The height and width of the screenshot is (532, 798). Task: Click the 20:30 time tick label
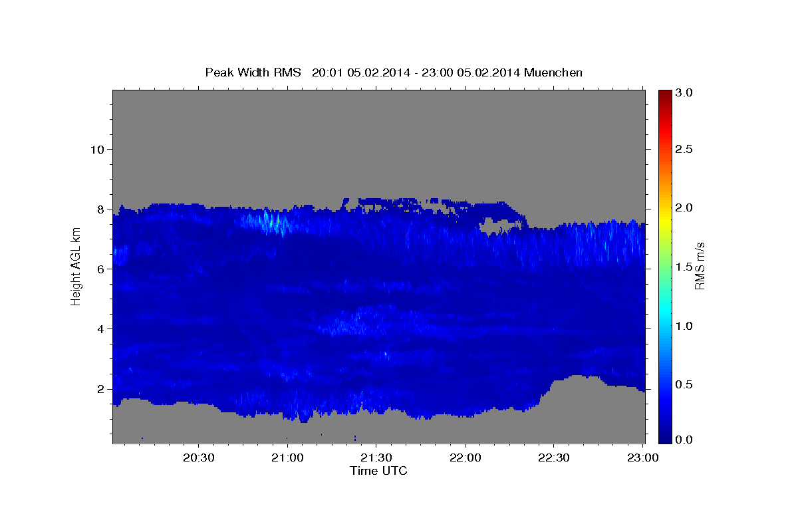coord(198,458)
